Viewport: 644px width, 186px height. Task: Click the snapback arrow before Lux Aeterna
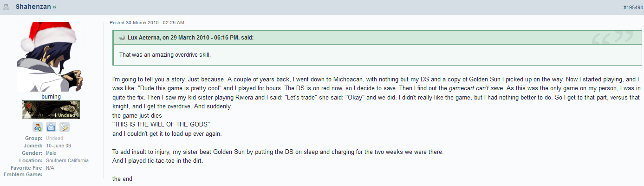click(122, 38)
